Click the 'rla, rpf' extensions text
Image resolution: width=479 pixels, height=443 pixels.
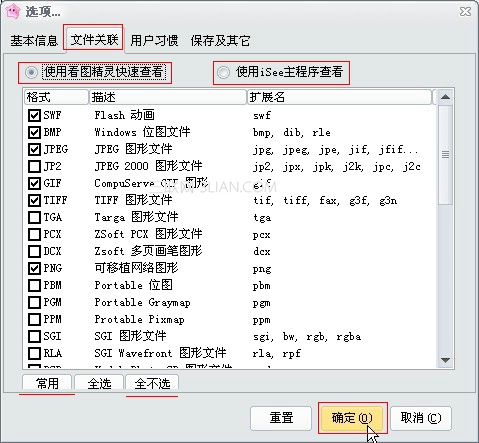(277, 353)
